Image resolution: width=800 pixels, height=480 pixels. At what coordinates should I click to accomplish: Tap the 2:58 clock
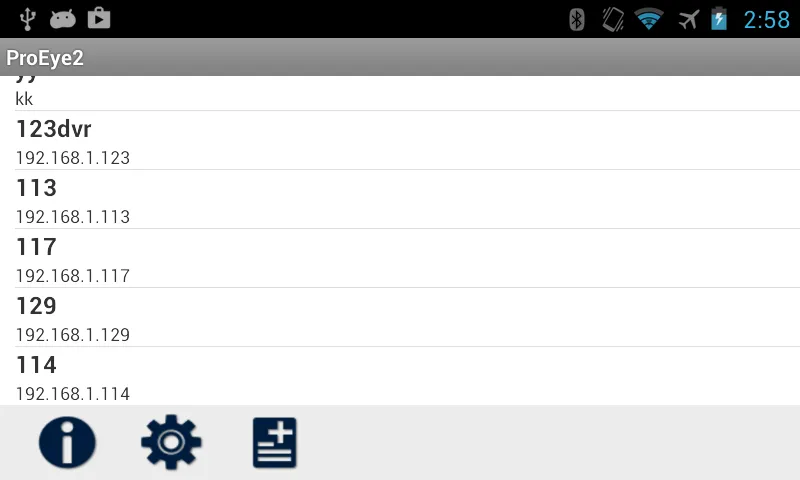[x=766, y=20]
